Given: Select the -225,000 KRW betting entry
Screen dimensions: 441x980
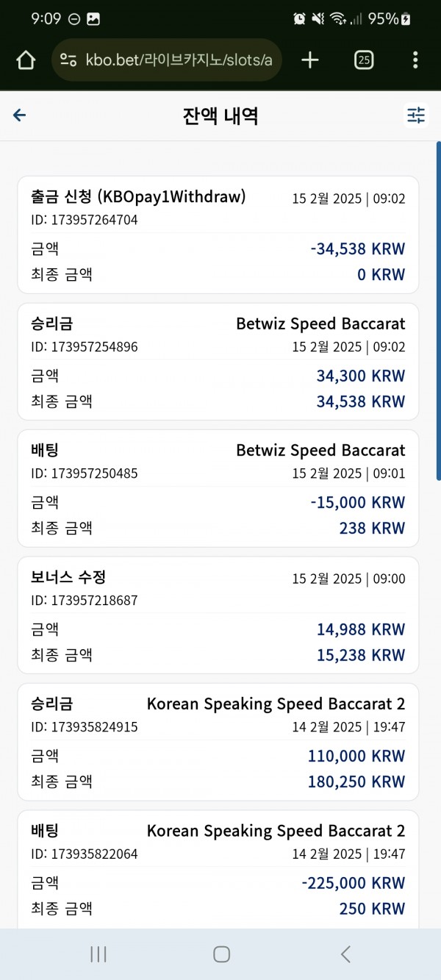Looking at the screenshot, I should click(x=218, y=869).
